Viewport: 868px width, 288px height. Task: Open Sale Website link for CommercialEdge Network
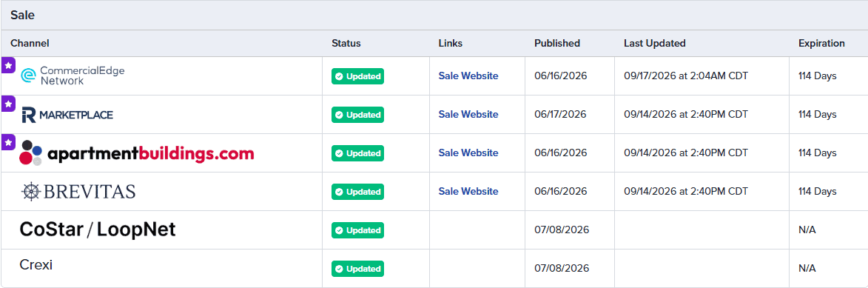pyautogui.click(x=468, y=76)
